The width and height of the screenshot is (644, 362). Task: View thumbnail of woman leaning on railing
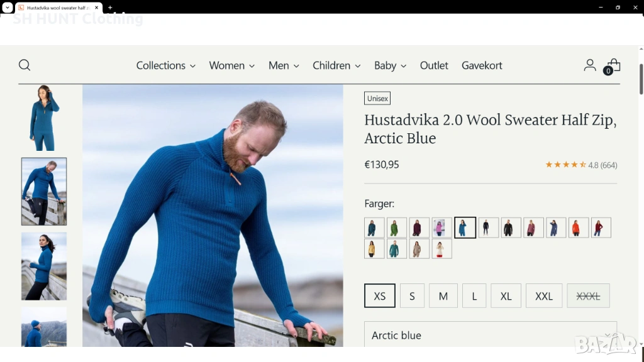coord(44,266)
